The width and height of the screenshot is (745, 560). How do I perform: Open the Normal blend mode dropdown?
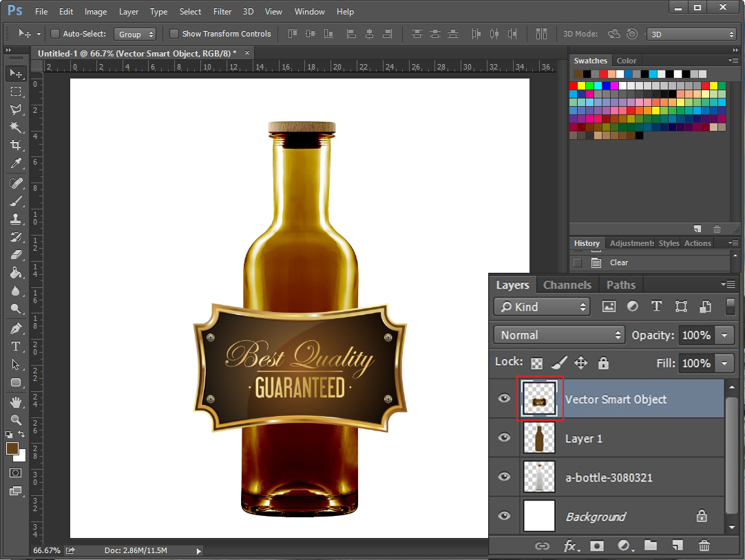(559, 335)
